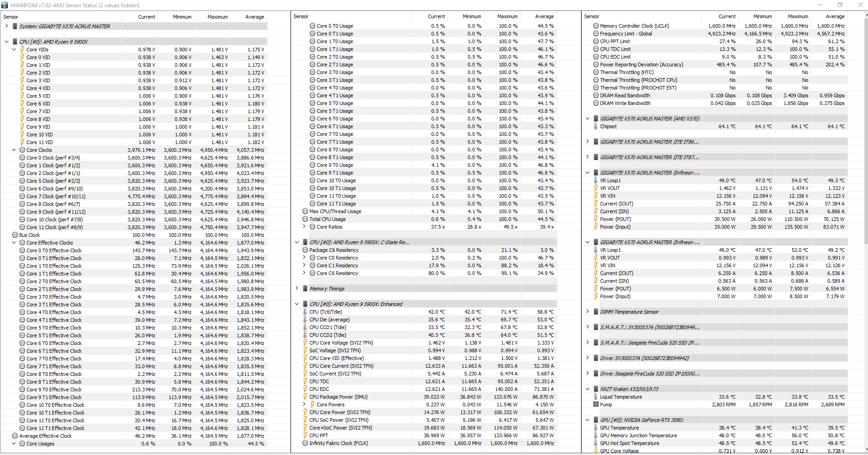Screen dimensions: 868x455
Task: Click the lightning icon for CPU Core Voltage (SVI2 TFN)
Action: tap(305, 343)
